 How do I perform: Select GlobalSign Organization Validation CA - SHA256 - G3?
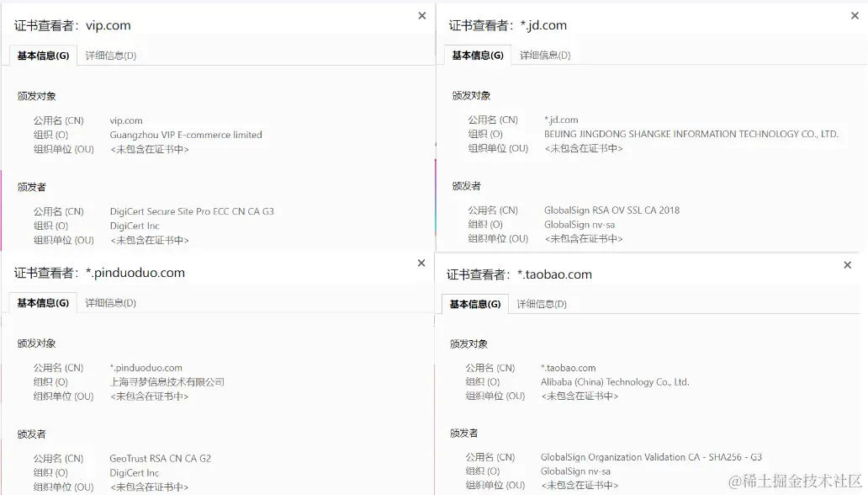coord(652,457)
